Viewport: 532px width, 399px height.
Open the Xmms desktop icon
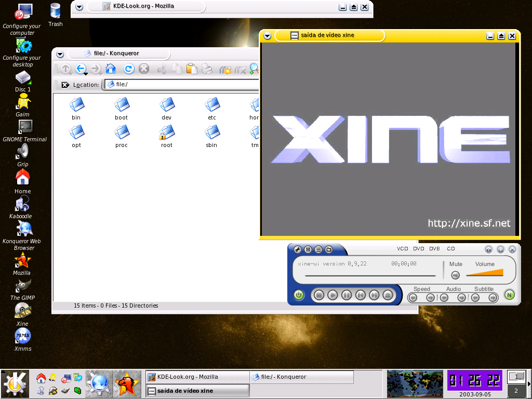click(x=23, y=340)
